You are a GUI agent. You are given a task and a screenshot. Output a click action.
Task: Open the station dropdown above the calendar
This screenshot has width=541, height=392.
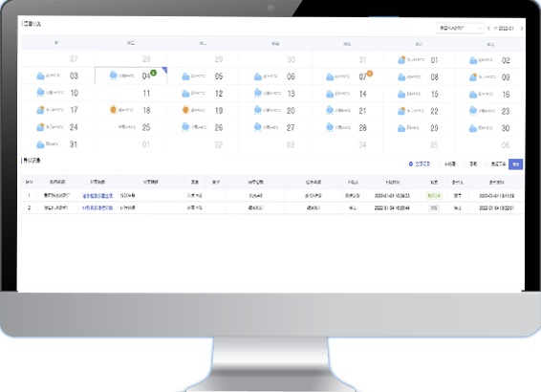point(461,28)
